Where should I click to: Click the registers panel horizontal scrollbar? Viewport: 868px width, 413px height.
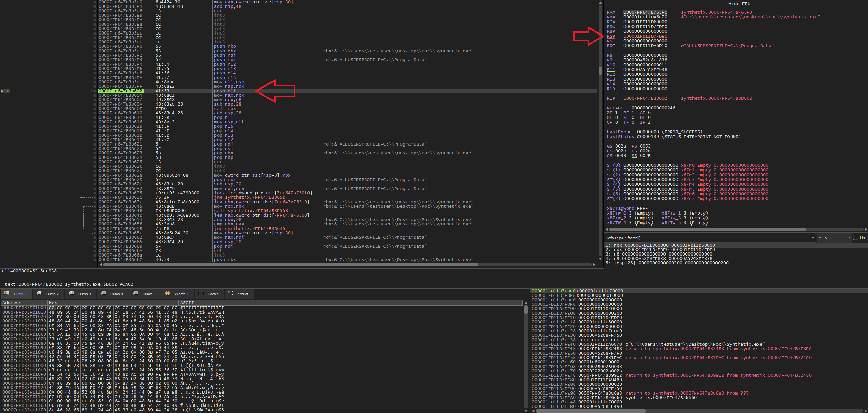[x=708, y=229]
